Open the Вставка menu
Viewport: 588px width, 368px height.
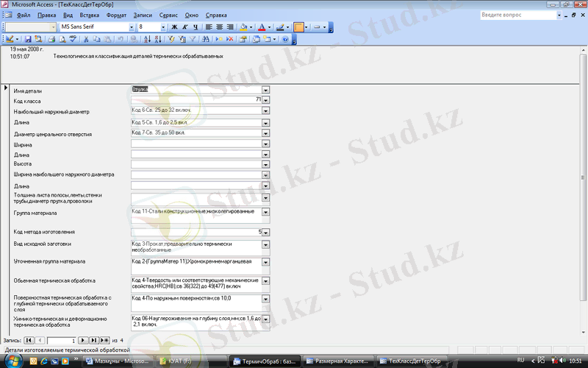[x=89, y=15]
